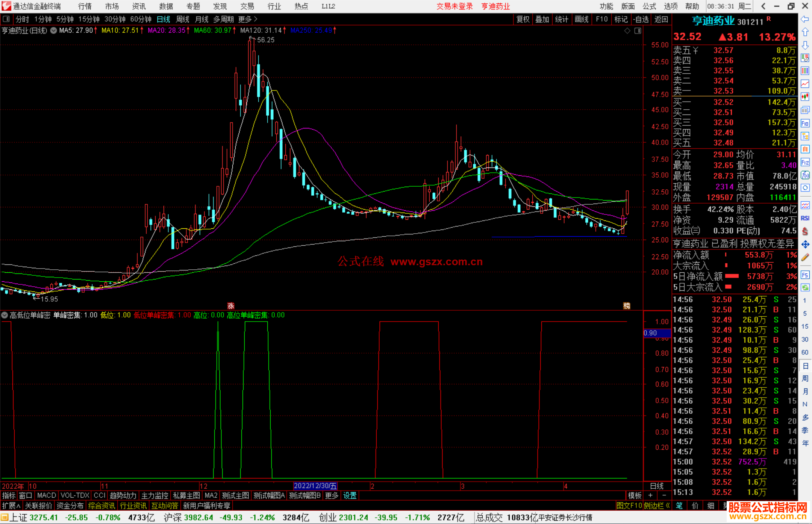This screenshot has height=524, width=812.
Task: Click the F10 company info sidebar icon
Action: point(805,123)
